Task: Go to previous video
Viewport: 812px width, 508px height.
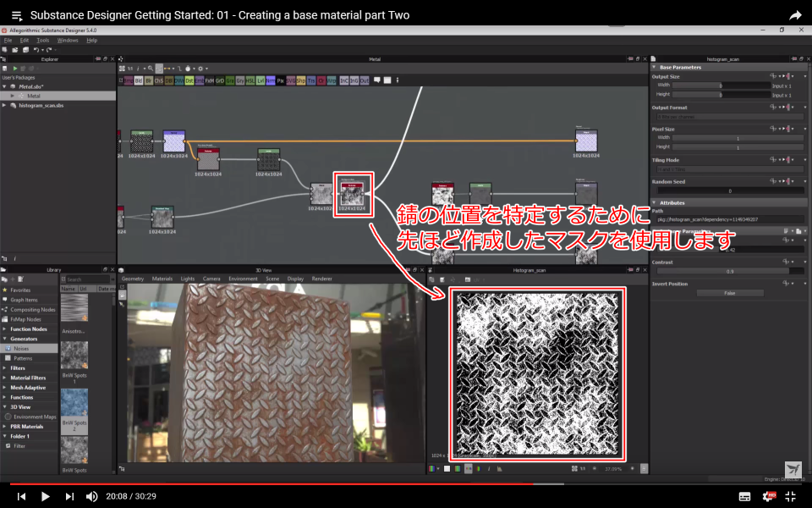Action: click(x=21, y=496)
